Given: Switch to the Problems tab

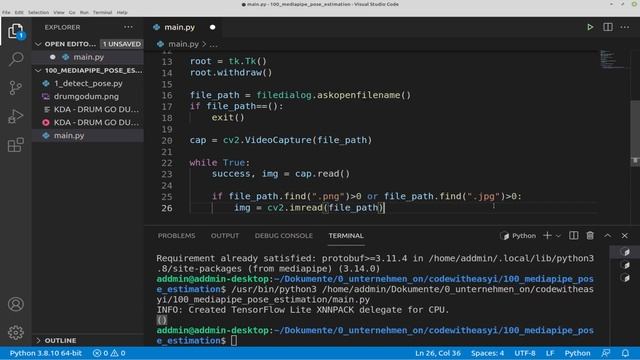Looking at the screenshot, I should point(176,236).
